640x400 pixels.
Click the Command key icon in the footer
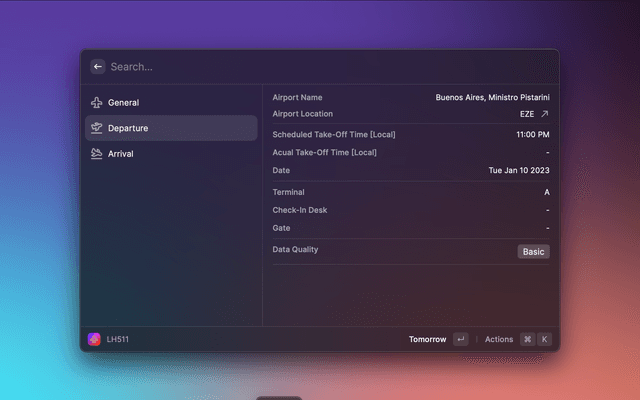click(527, 339)
